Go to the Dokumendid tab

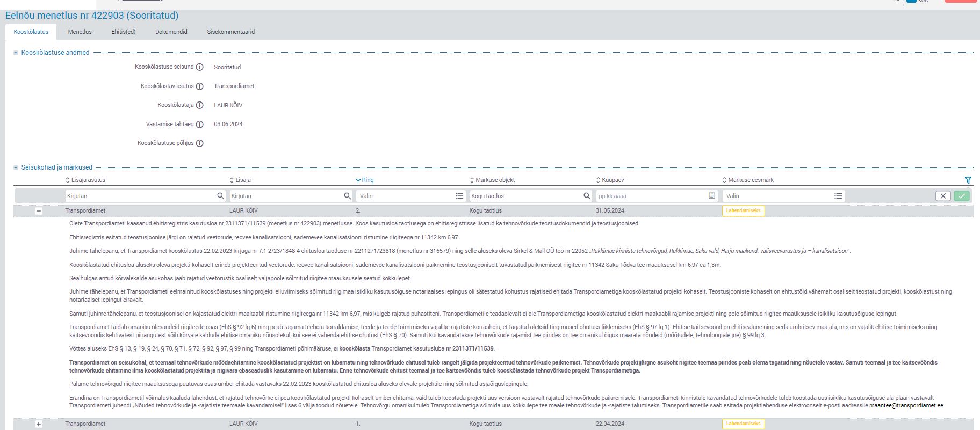pyautogui.click(x=171, y=32)
